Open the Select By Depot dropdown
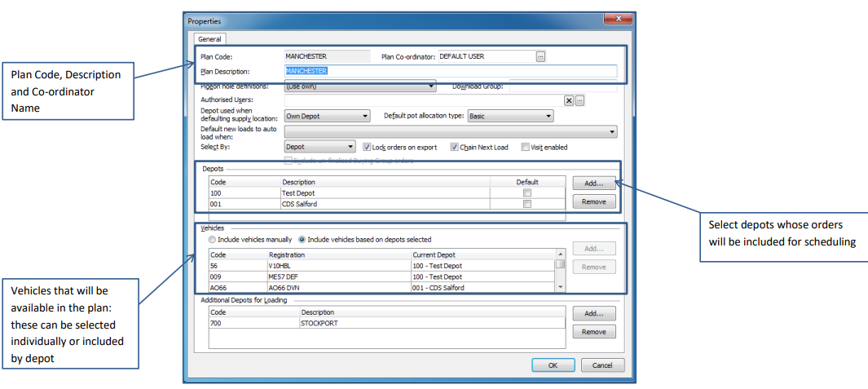The image size is (868, 389). click(350, 147)
